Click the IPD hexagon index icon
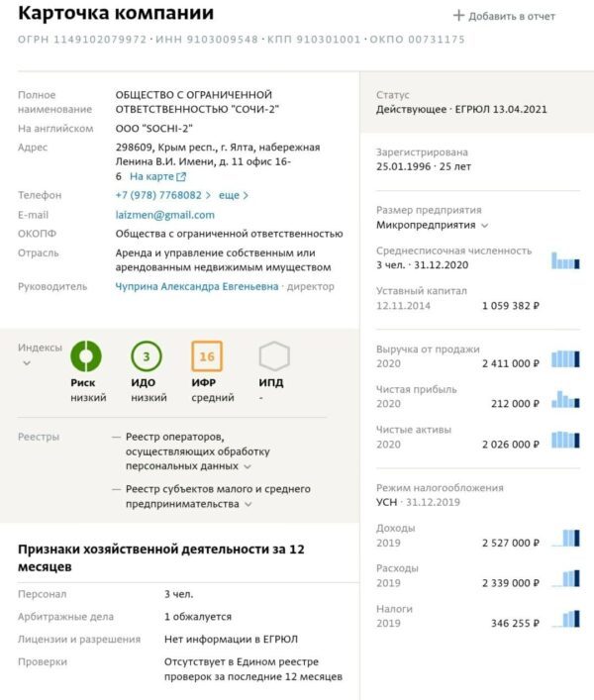Screen dimensions: 594x700 pos(273,356)
